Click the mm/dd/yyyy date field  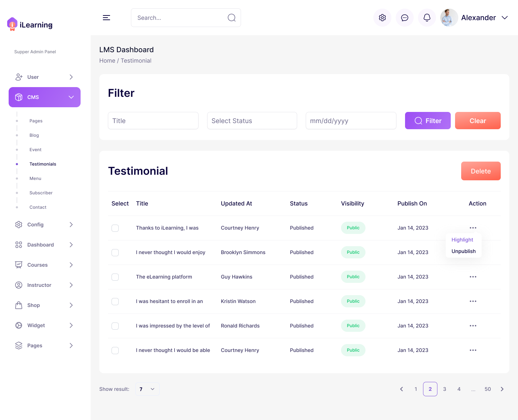pos(351,121)
